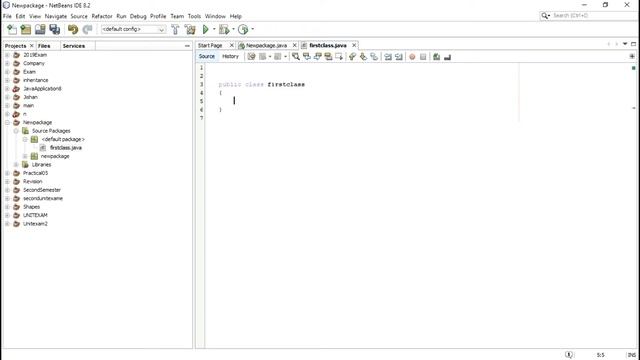Click the notifications icon in status bar
The height and width of the screenshot is (360, 640).
click(569, 355)
